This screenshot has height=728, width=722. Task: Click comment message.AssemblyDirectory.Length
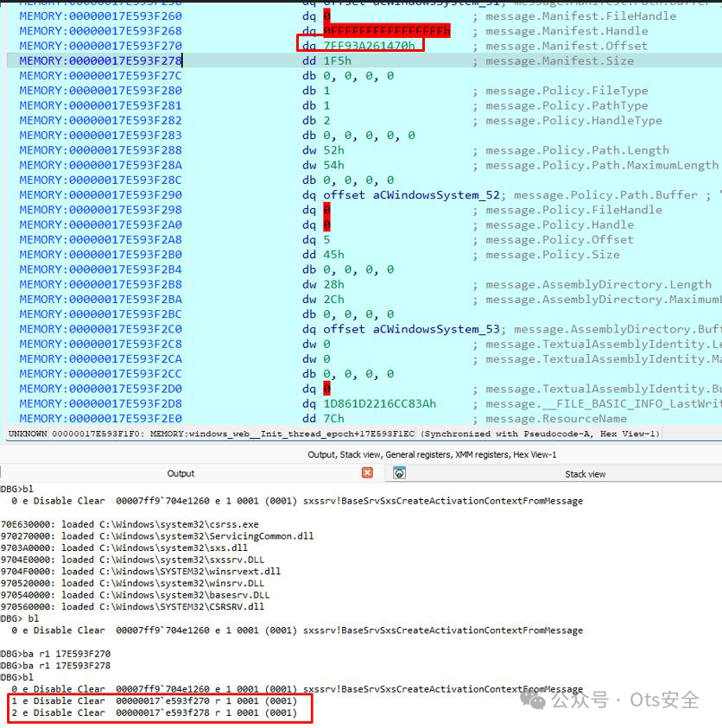point(598,284)
